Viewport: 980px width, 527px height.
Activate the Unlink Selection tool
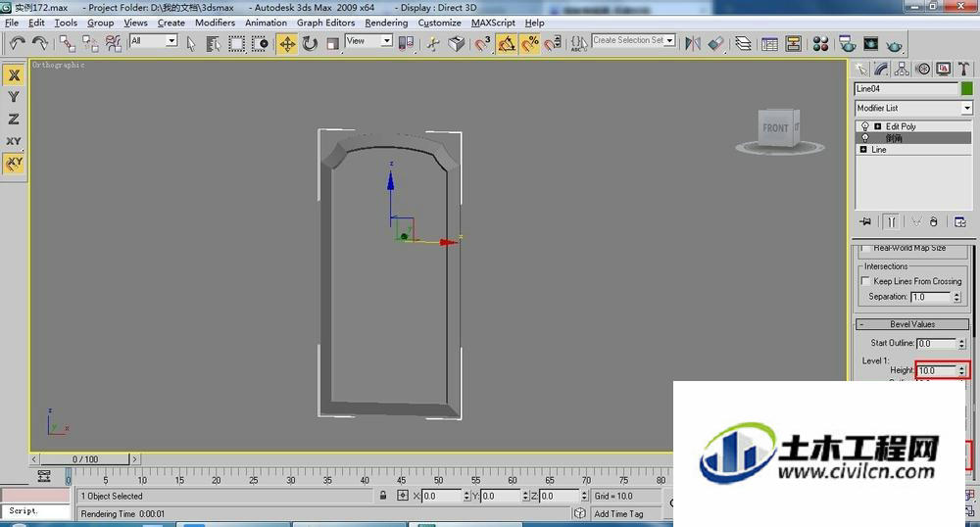point(90,43)
